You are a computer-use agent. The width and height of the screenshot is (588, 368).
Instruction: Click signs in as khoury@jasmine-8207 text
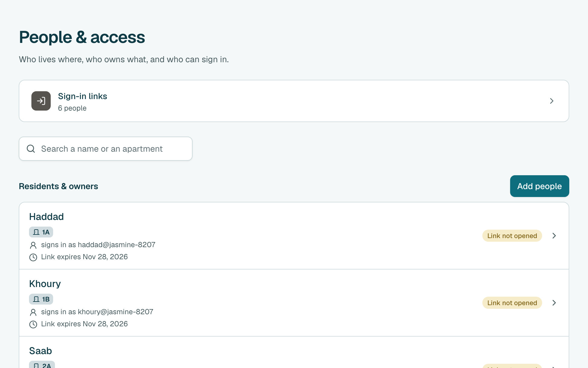click(x=97, y=312)
